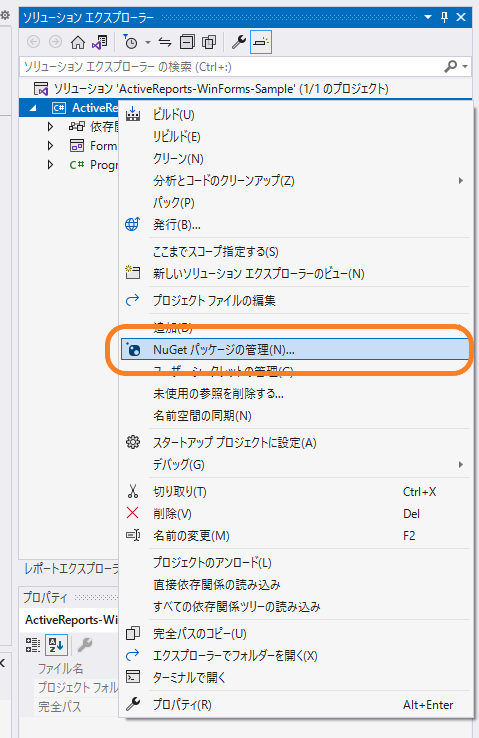Open the pending changes filter clock icon
This screenshot has height=738, width=479.
pyautogui.click(x=130, y=42)
